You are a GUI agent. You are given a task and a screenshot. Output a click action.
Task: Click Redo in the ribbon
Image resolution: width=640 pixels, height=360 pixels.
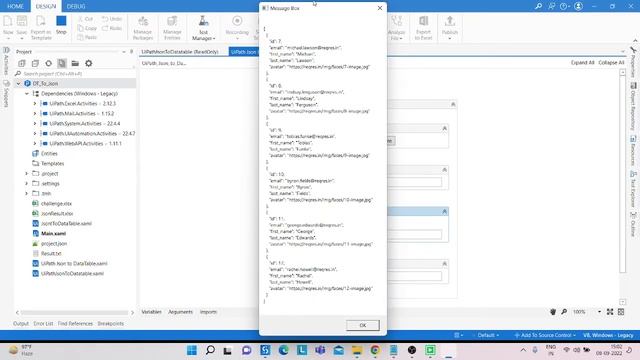[x=112, y=28]
